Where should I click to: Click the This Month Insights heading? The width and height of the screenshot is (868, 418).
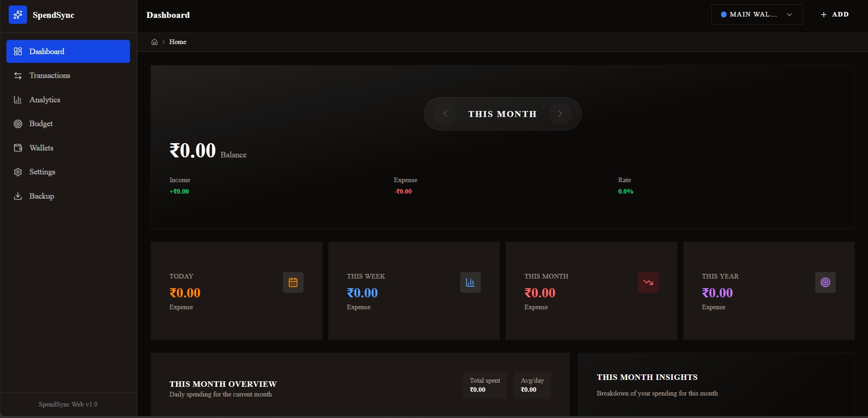click(647, 377)
